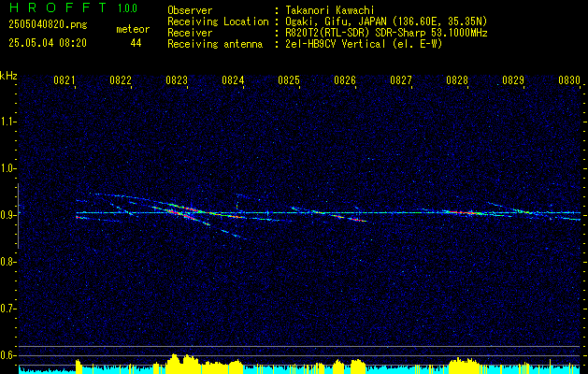Click the Receiver field label
The image size is (588, 374).
[x=190, y=33]
